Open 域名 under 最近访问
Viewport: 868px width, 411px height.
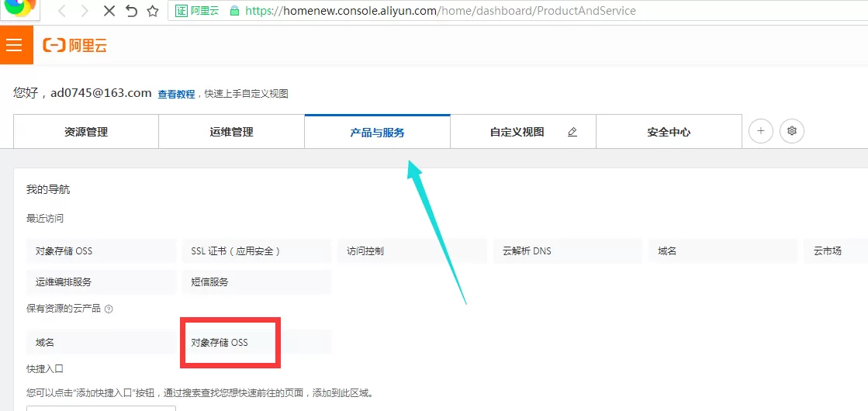724,250
